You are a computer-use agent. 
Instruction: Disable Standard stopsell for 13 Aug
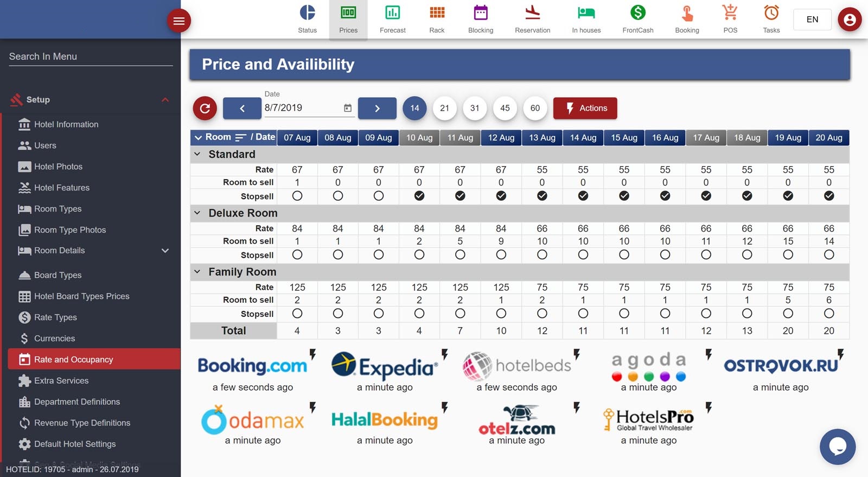point(542,196)
